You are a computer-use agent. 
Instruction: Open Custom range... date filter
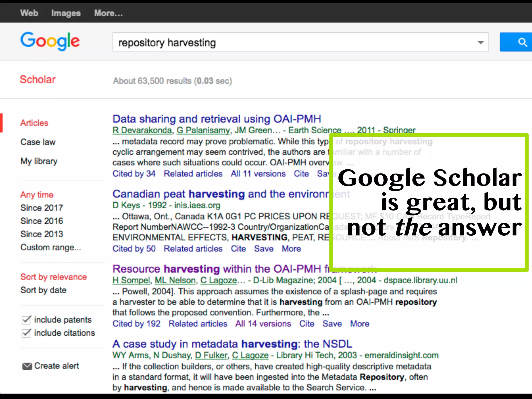tap(51, 247)
